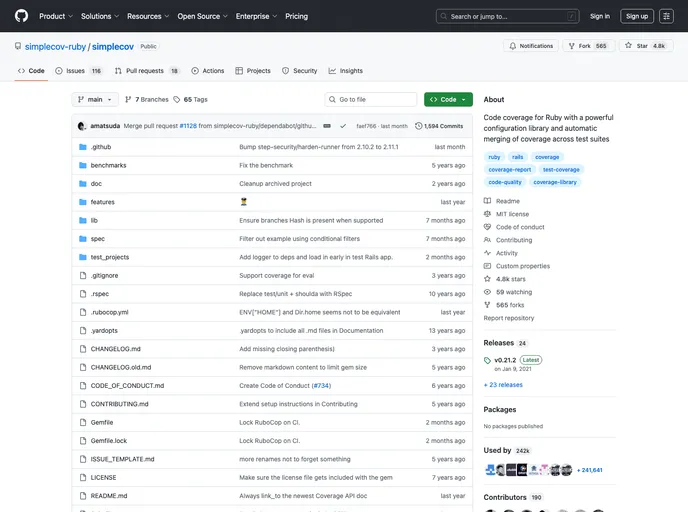688x512 pixels.
Task: View the green check status of latest commit
Action: (x=343, y=126)
